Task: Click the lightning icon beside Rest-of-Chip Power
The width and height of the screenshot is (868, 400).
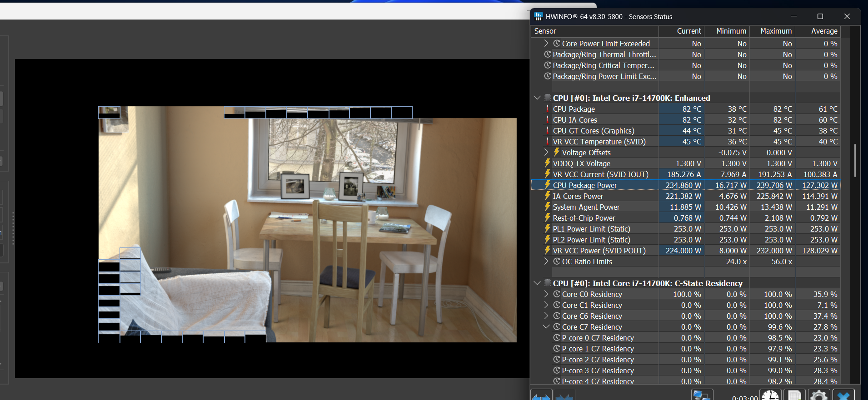Action: click(547, 217)
